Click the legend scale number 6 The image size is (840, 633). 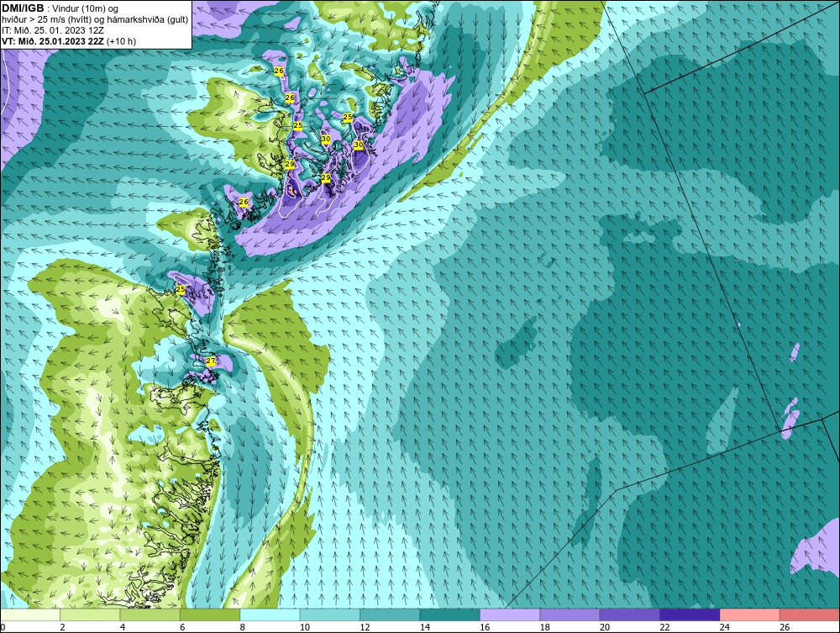pyautogui.click(x=182, y=627)
